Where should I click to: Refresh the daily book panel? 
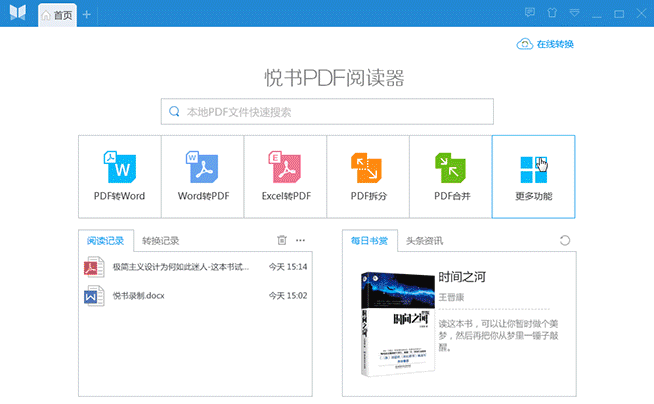(x=565, y=241)
